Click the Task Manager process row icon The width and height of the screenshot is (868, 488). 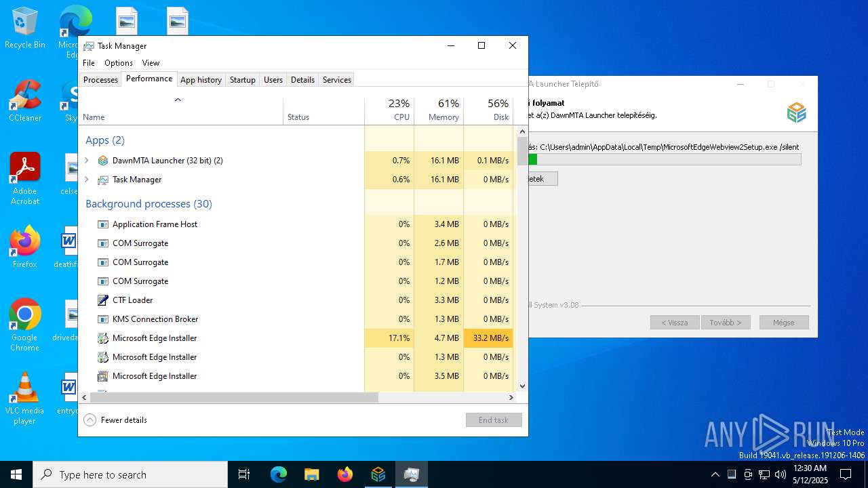103,180
